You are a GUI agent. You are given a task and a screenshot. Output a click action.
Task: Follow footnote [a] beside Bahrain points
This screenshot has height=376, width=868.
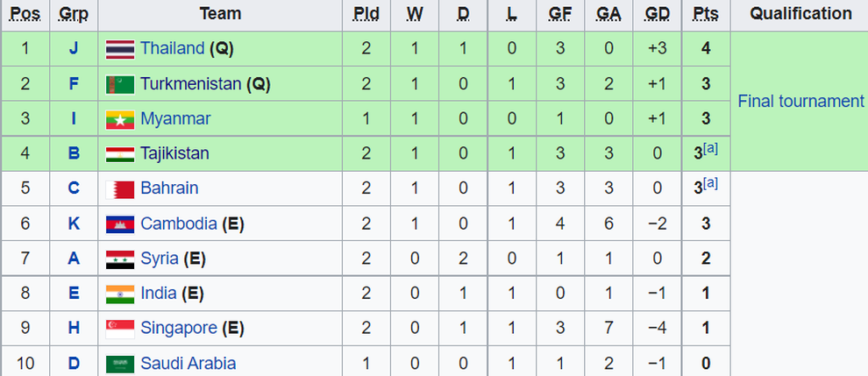tap(710, 184)
